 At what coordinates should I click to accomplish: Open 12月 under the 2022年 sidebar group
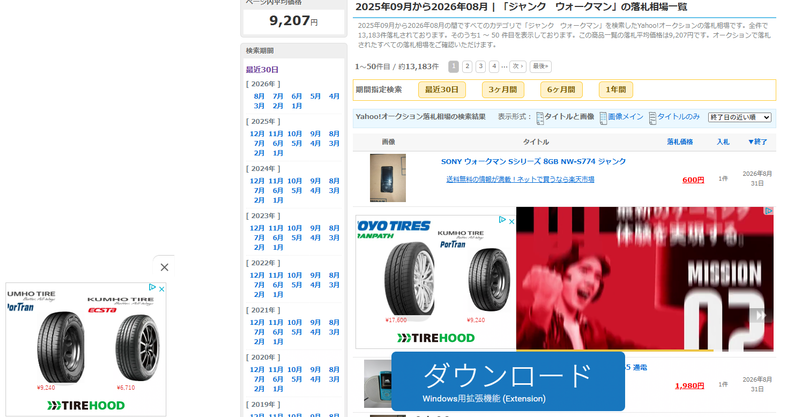click(257, 276)
